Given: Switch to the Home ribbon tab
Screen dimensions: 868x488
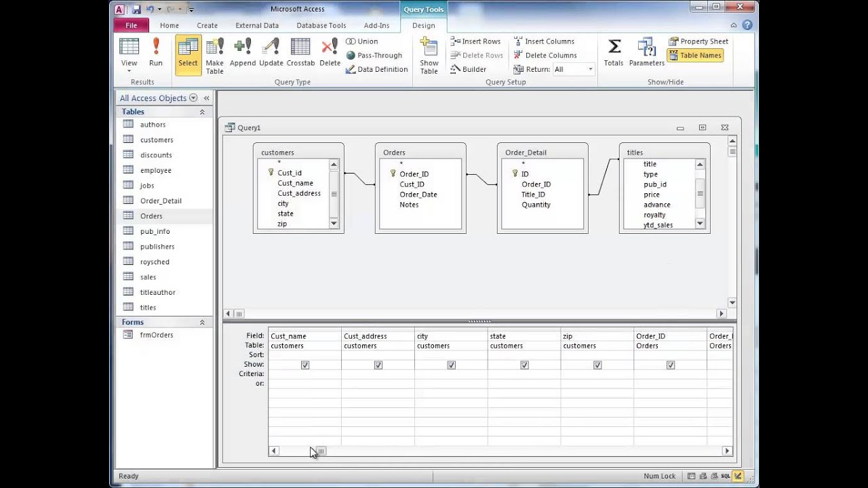Looking at the screenshot, I should (170, 25).
